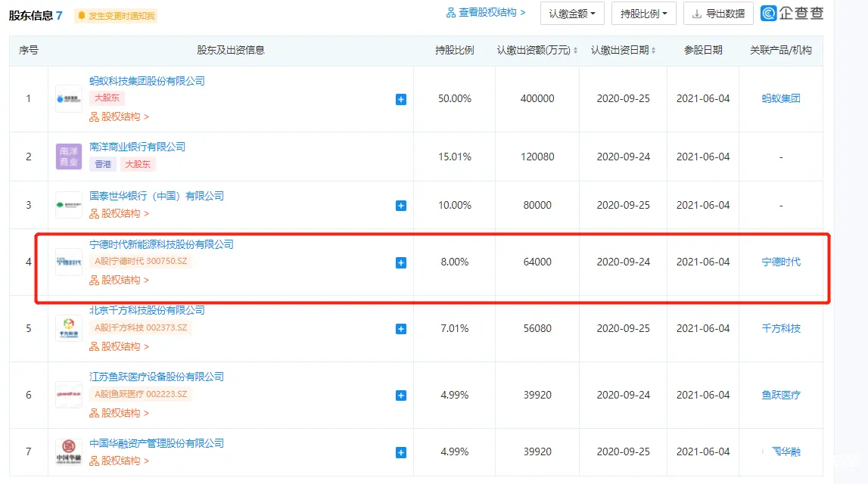The height and width of the screenshot is (484, 868).
Task: Click the 南洋商业 purple logo thumbnail
Action: coord(69,157)
